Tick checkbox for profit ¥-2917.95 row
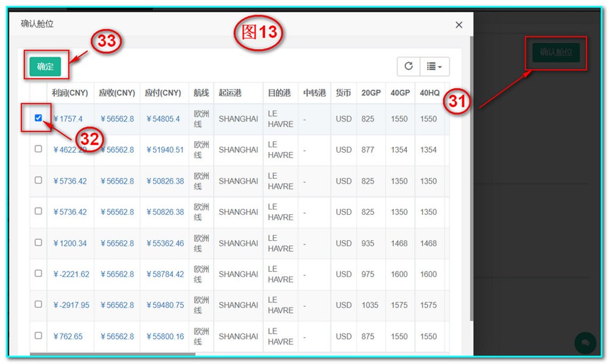The image size is (609, 364). tap(38, 304)
